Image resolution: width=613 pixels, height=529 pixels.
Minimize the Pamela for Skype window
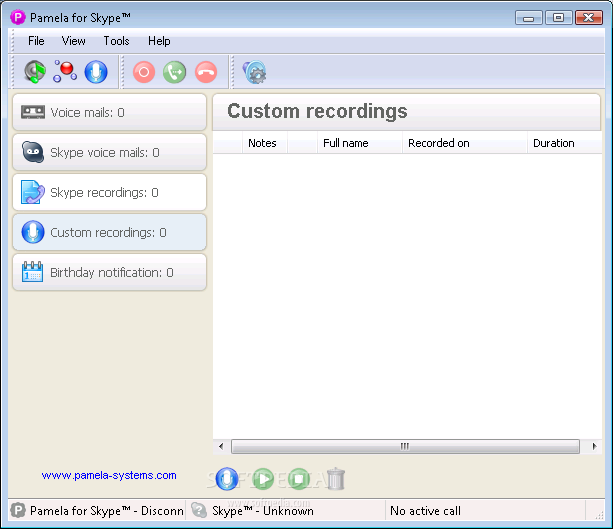(529, 18)
